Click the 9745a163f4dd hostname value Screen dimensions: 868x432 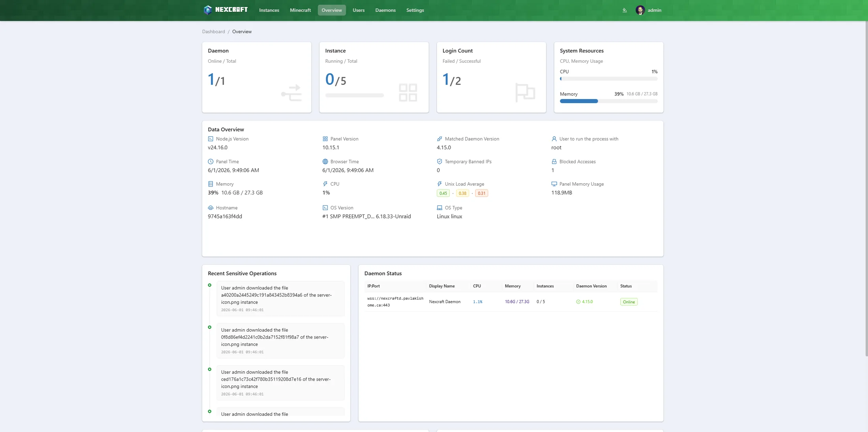coord(225,216)
